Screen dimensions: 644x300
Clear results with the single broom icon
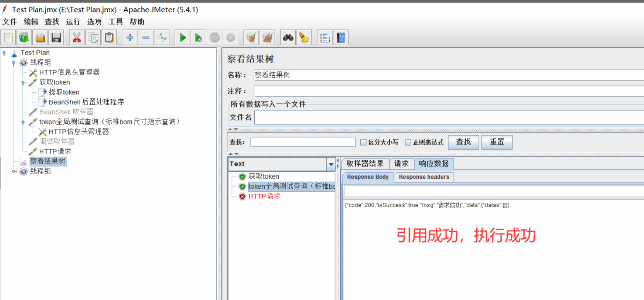[251, 38]
